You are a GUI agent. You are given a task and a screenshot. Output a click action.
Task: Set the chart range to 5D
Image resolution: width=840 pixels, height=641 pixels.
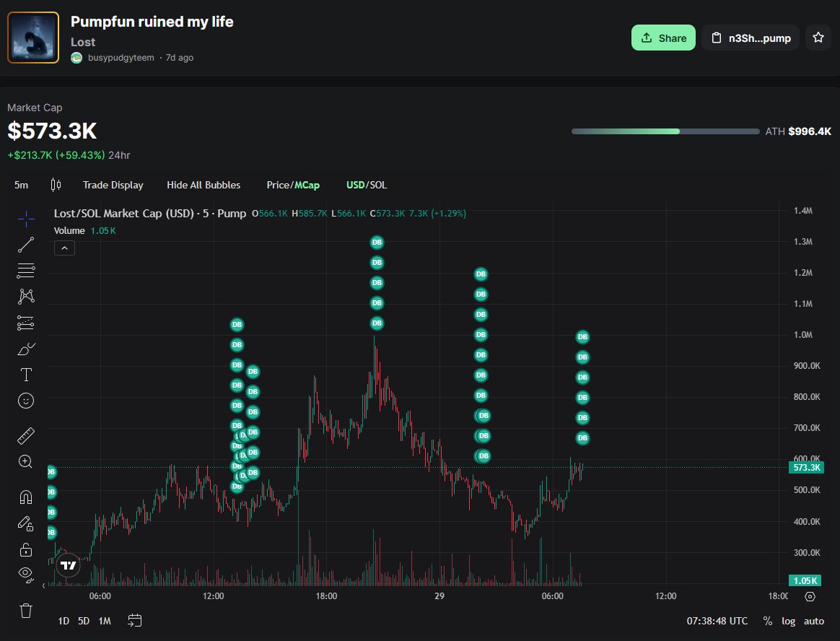(84, 621)
